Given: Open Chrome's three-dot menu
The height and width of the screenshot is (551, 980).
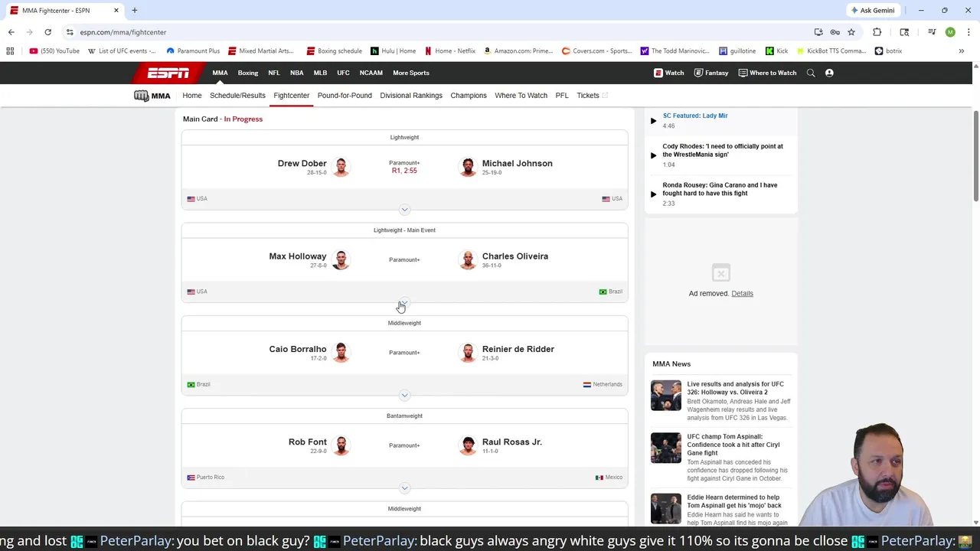Looking at the screenshot, I should pyautogui.click(x=969, y=32).
